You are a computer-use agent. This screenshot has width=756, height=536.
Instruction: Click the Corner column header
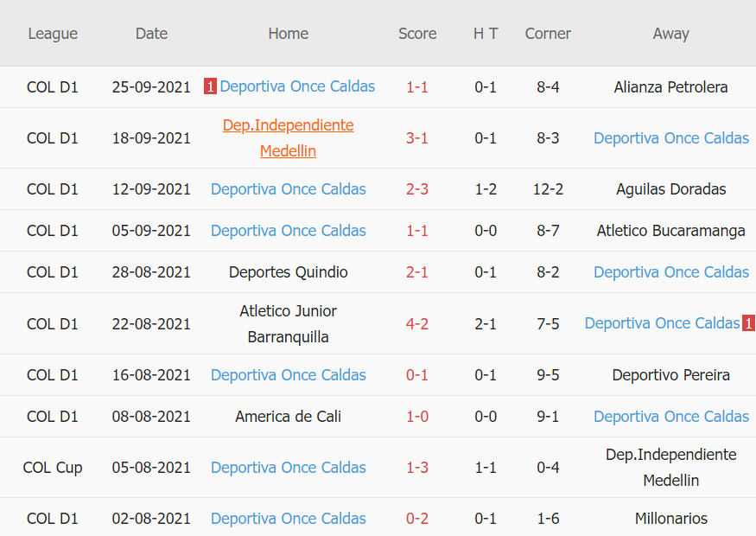(548, 34)
